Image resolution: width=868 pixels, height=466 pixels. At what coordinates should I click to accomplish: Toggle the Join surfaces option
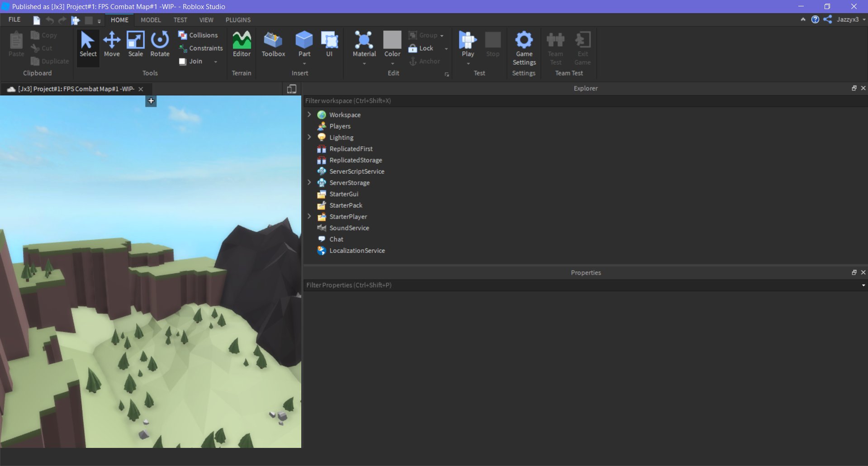point(190,62)
